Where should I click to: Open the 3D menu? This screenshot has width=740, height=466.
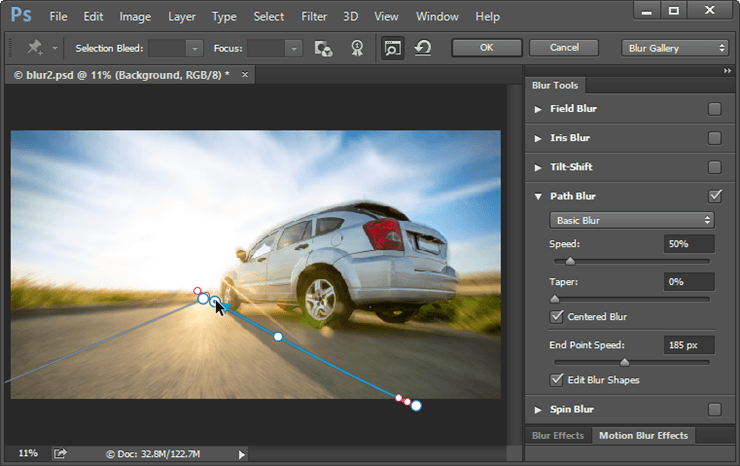[350, 17]
